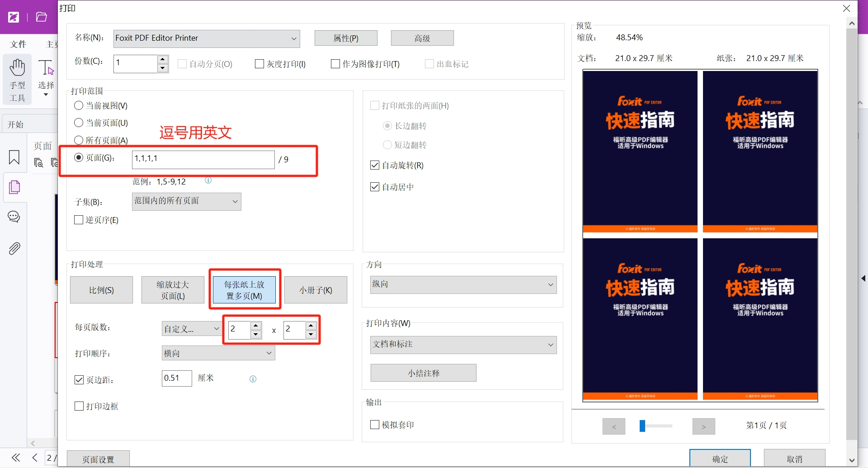Toggle the 逆页序 checkbox
This screenshot has height=468, width=868.
[x=79, y=220]
